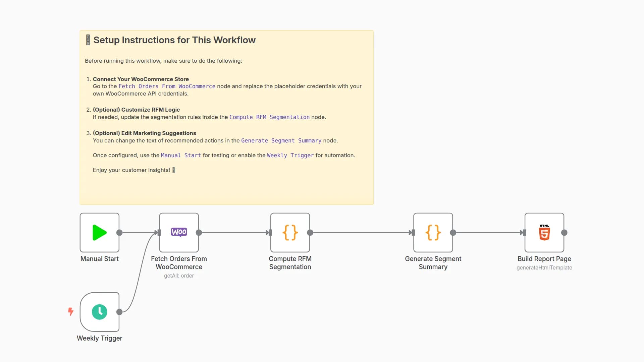Click the highlighted Manual Start text in instructions
The image size is (644, 362).
[181, 155]
